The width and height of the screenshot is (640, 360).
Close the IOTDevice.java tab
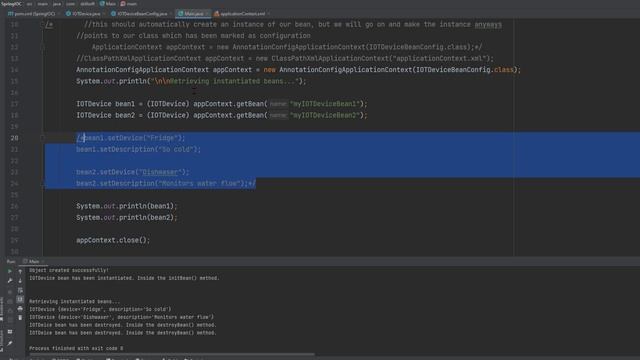104,14
